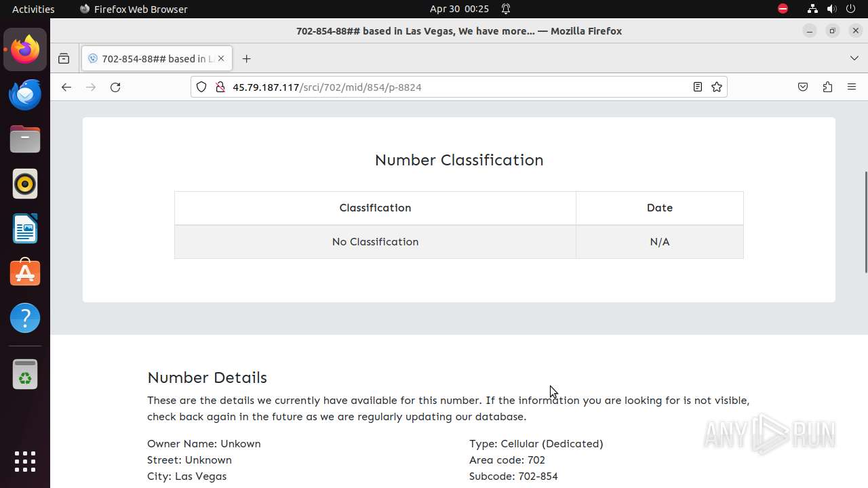Minimize the Firefox window
The image size is (868, 488).
(810, 30)
